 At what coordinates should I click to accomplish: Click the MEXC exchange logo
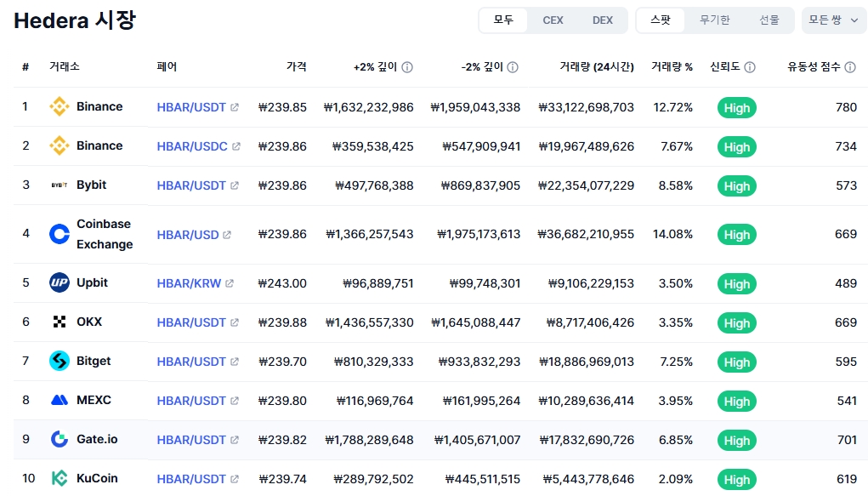pos(60,400)
